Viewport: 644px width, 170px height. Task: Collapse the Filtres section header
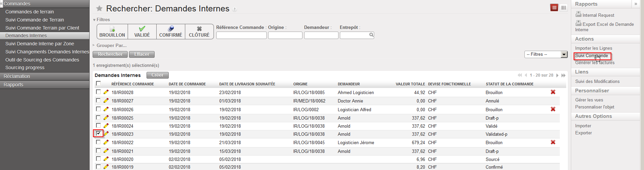pos(101,19)
